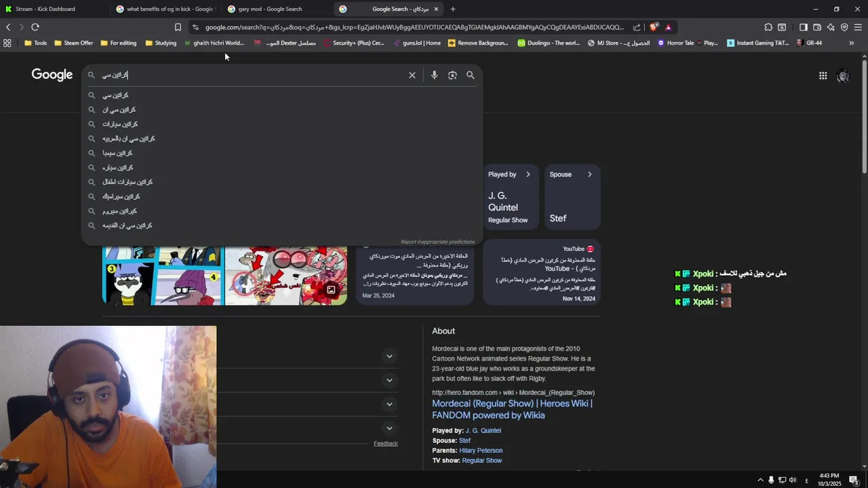Reload the current page
This screenshot has width=868, height=488.
[35, 27]
